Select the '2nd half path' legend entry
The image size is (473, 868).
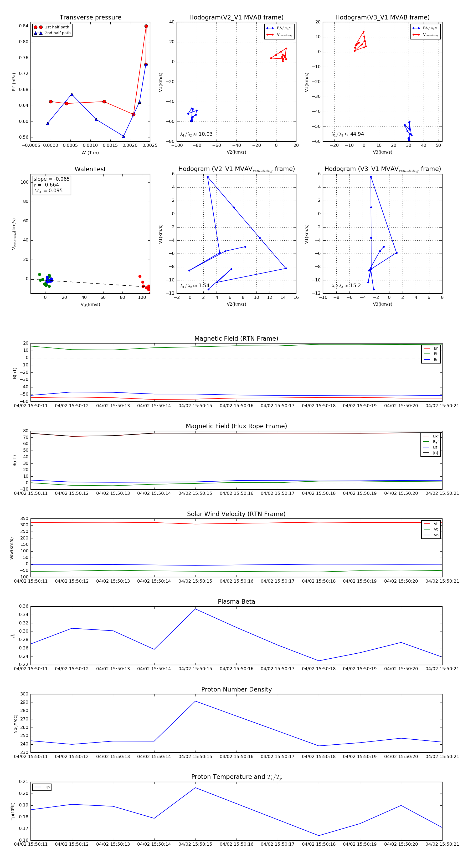tap(52, 33)
